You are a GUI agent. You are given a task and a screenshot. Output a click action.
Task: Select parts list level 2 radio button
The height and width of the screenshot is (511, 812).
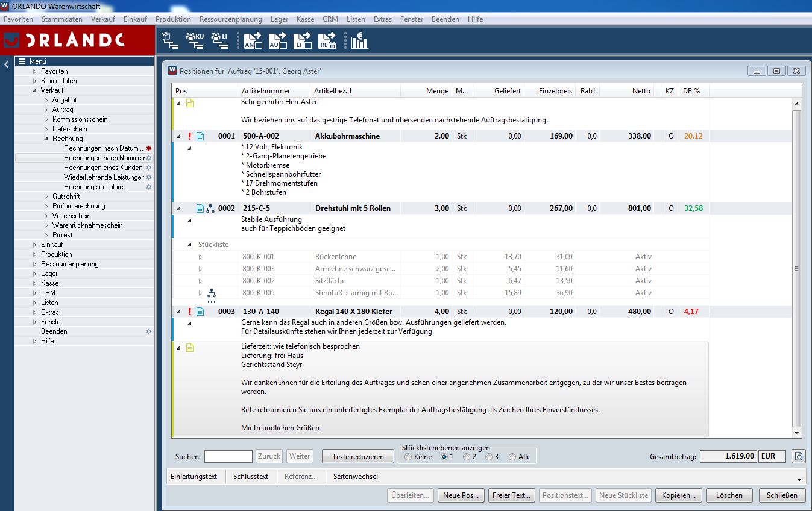(x=467, y=457)
